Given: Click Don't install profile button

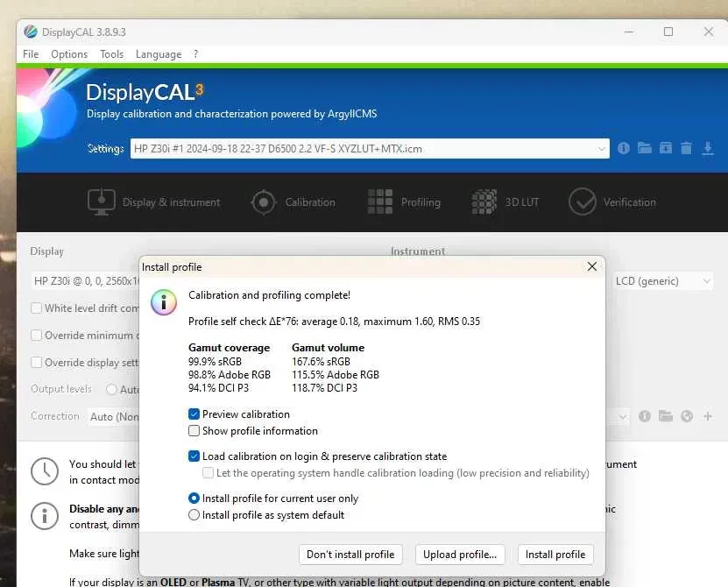Looking at the screenshot, I should tap(350, 555).
